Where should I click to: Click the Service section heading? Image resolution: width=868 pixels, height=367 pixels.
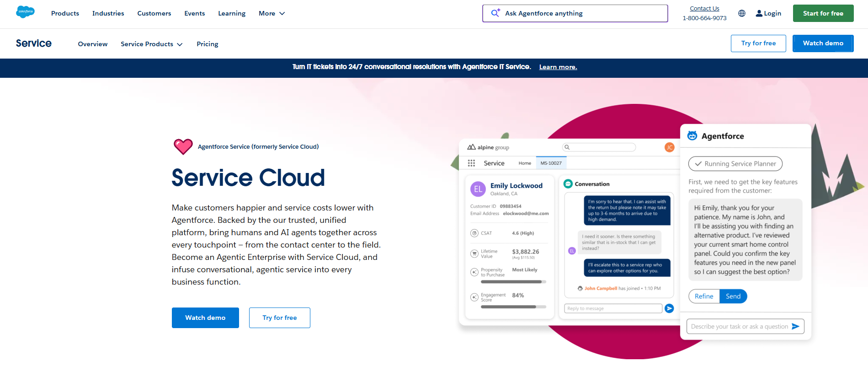coord(34,43)
